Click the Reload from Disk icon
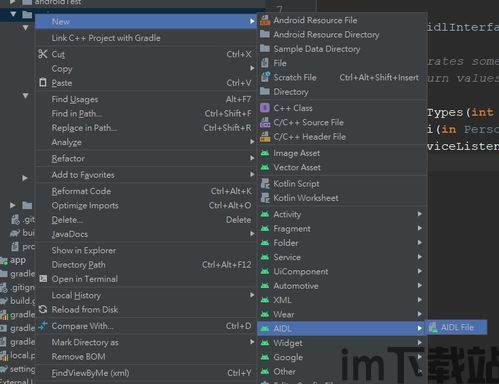Viewport: 499px width, 384px height. point(43,309)
